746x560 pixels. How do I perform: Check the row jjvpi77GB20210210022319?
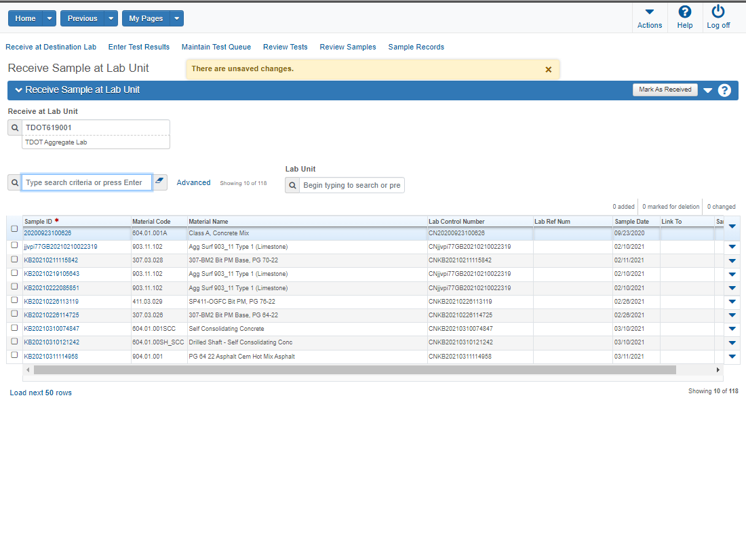[x=14, y=245]
